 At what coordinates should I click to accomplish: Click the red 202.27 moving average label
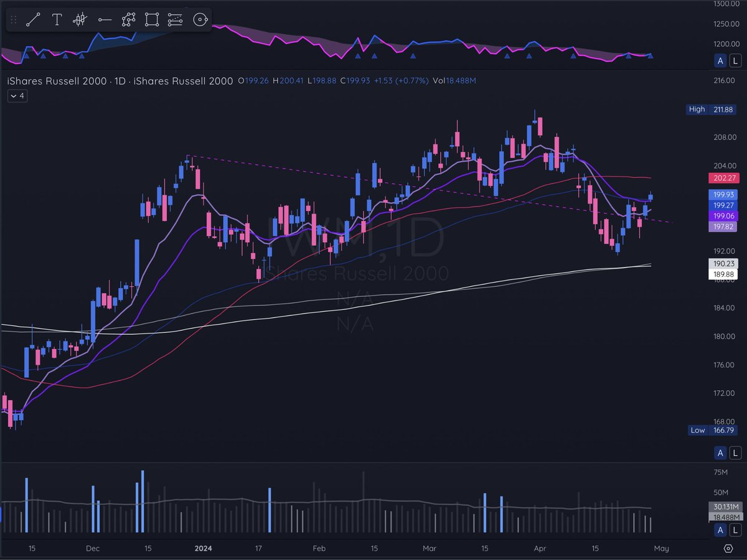[723, 178]
